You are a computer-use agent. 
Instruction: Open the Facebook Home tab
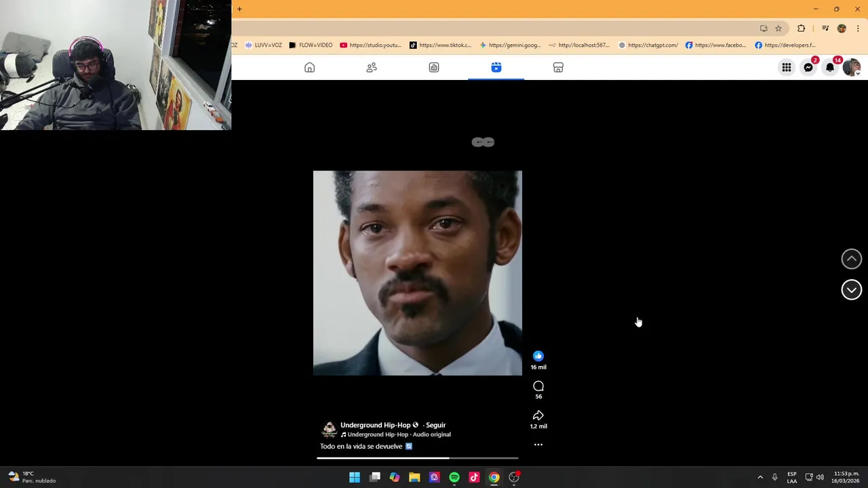coord(309,68)
